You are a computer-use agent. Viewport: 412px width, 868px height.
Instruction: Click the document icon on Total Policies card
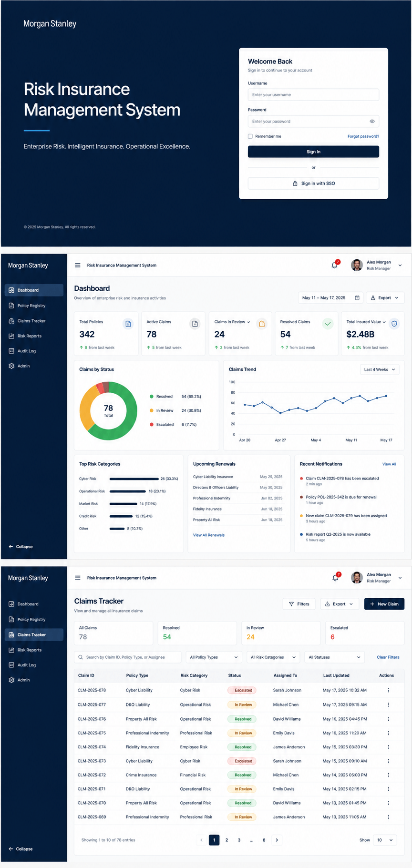coord(128,324)
